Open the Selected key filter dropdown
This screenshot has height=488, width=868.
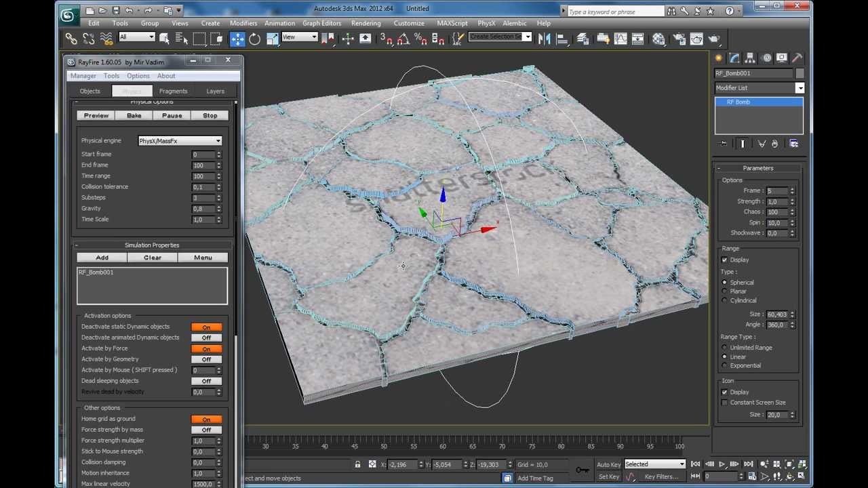tap(654, 464)
